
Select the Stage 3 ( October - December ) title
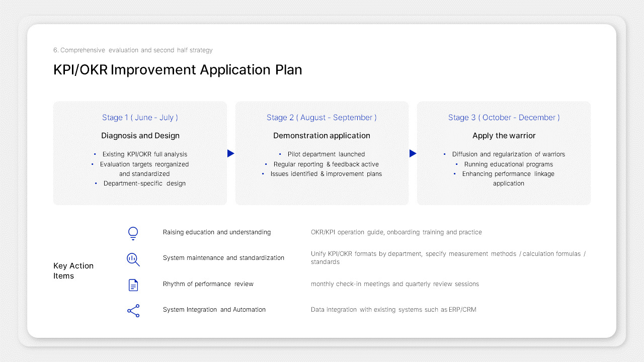tap(504, 117)
